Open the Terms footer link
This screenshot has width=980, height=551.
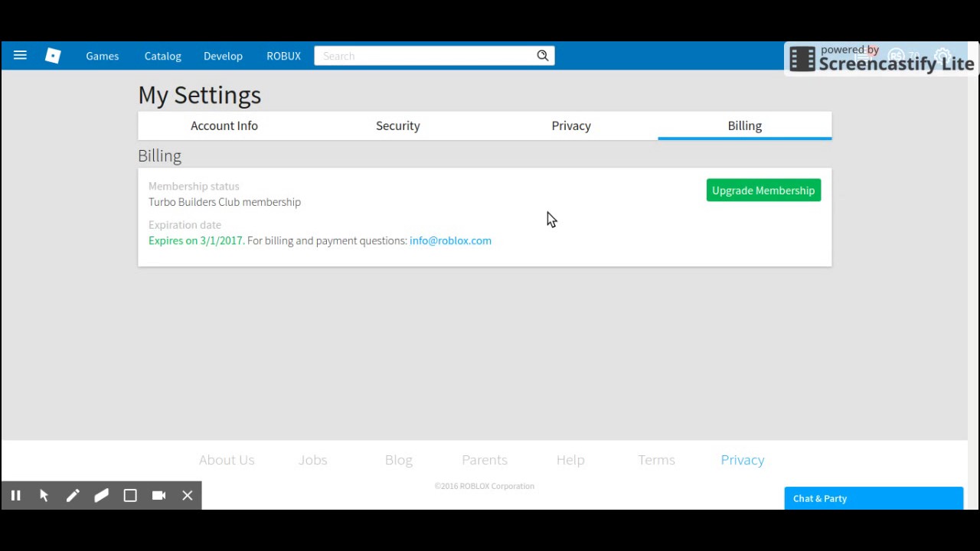[x=656, y=460]
